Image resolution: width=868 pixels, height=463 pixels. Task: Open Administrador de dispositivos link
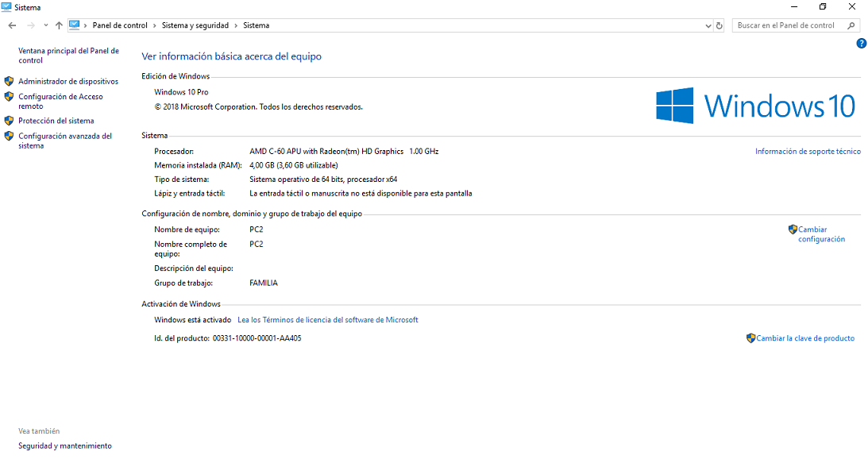point(68,82)
